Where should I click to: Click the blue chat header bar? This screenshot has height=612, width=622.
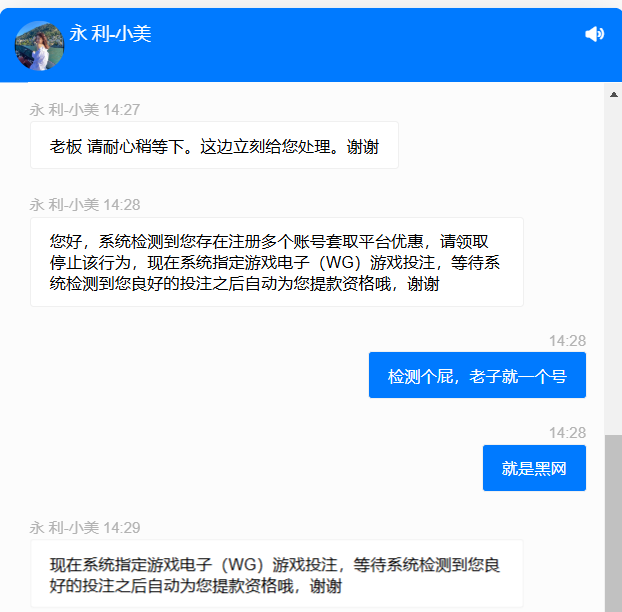point(311,45)
